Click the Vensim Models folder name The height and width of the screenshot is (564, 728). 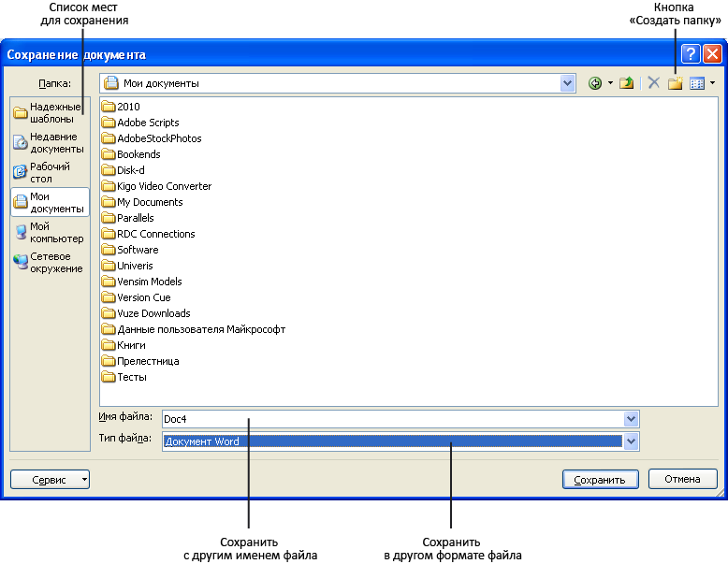pyautogui.click(x=150, y=282)
